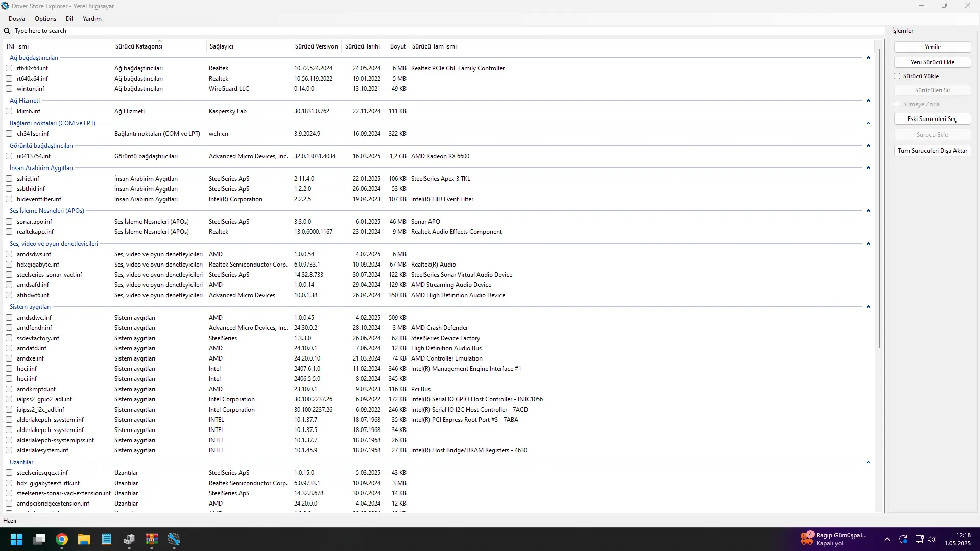
Task: Click the Intel(R) HID Event Filter entry
Action: [442, 199]
